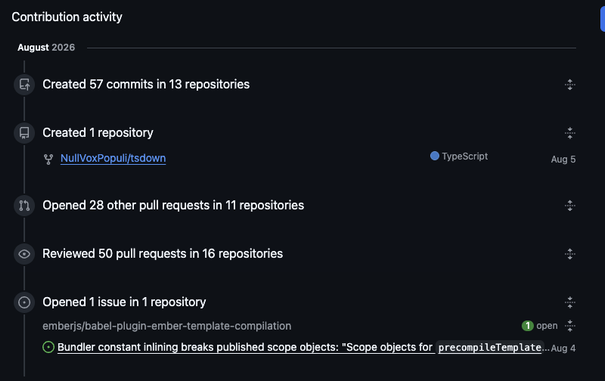Click the pull request icon on timeline
605x381 pixels.
coord(24,205)
